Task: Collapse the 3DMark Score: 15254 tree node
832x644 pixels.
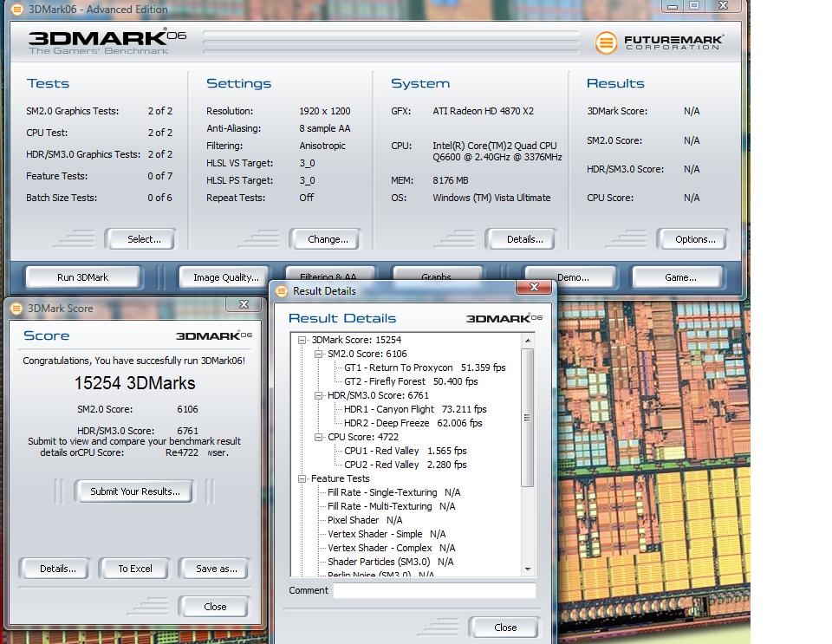Action: [302, 340]
